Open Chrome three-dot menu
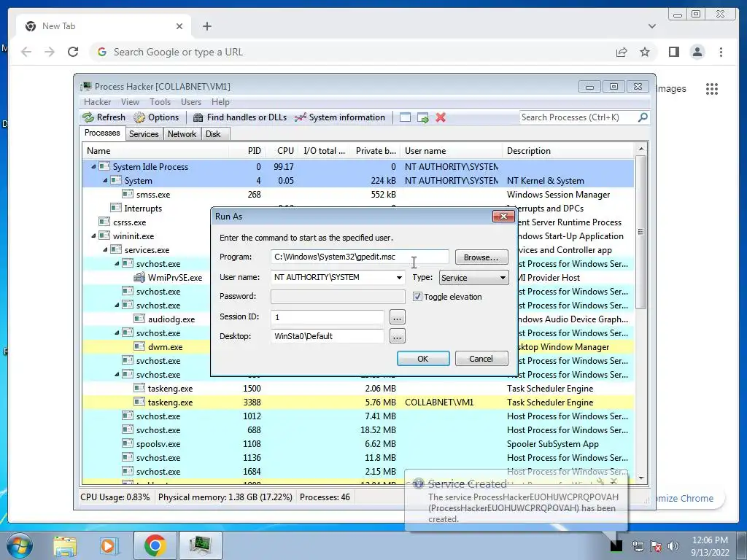747x560 pixels. click(721, 52)
